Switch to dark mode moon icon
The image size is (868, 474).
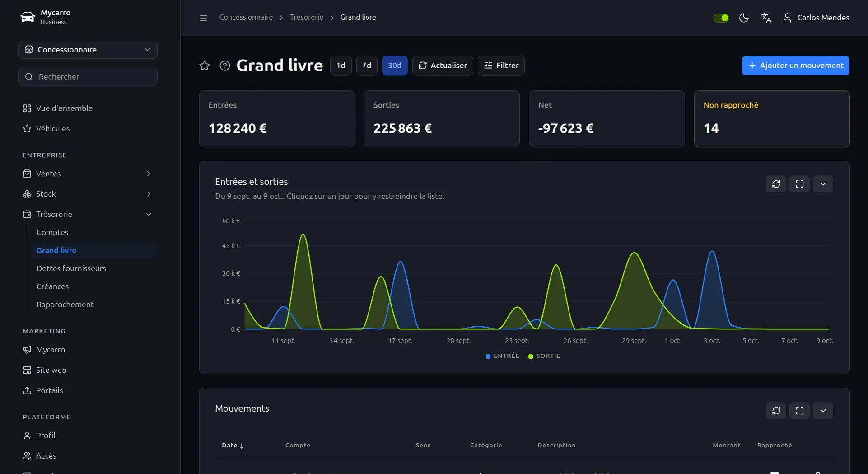tap(744, 18)
